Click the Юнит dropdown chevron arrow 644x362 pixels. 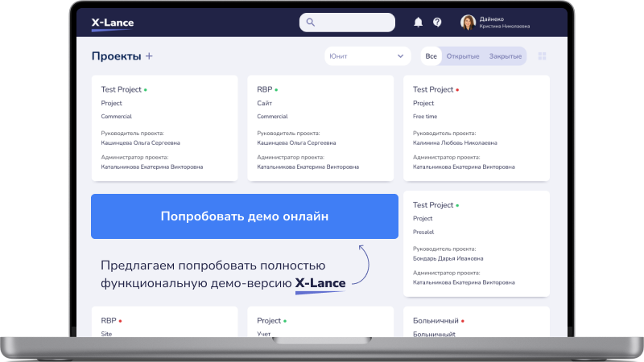(400, 56)
